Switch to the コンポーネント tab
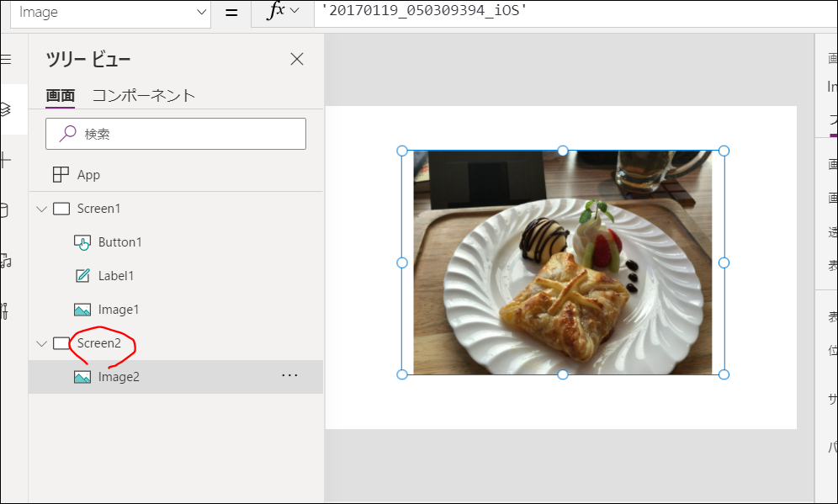 pyautogui.click(x=144, y=96)
